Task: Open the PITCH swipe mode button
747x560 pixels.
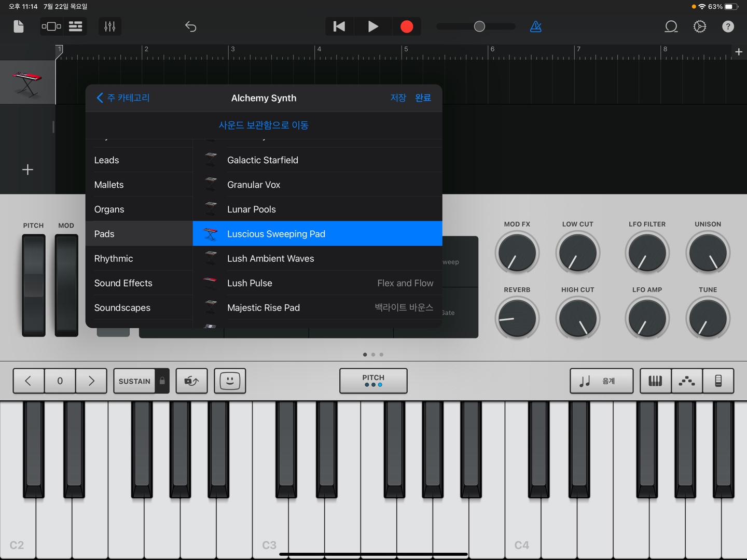Action: 374,381
